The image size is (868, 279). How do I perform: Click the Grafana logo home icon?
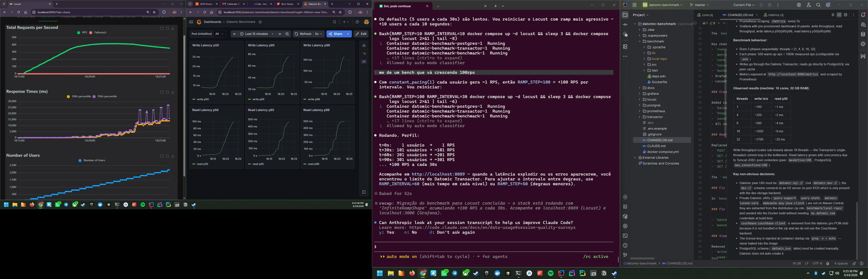(199, 22)
